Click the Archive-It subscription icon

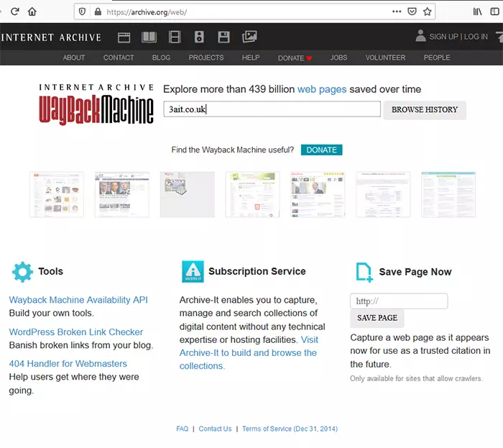(x=193, y=272)
